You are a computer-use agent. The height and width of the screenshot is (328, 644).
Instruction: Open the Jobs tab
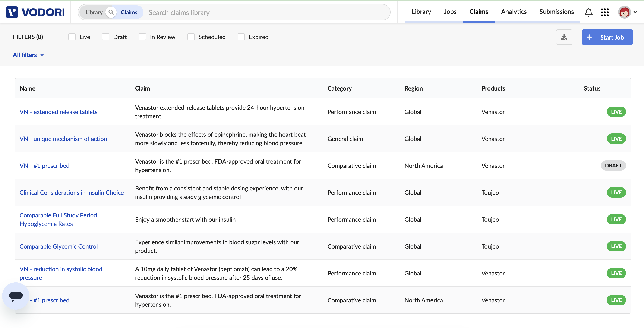[450, 12]
